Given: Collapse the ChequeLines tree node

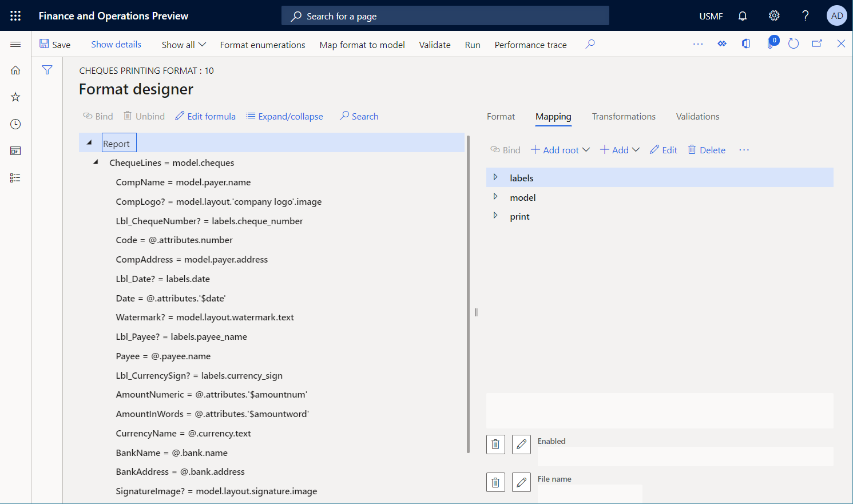Looking at the screenshot, I should pyautogui.click(x=95, y=162).
